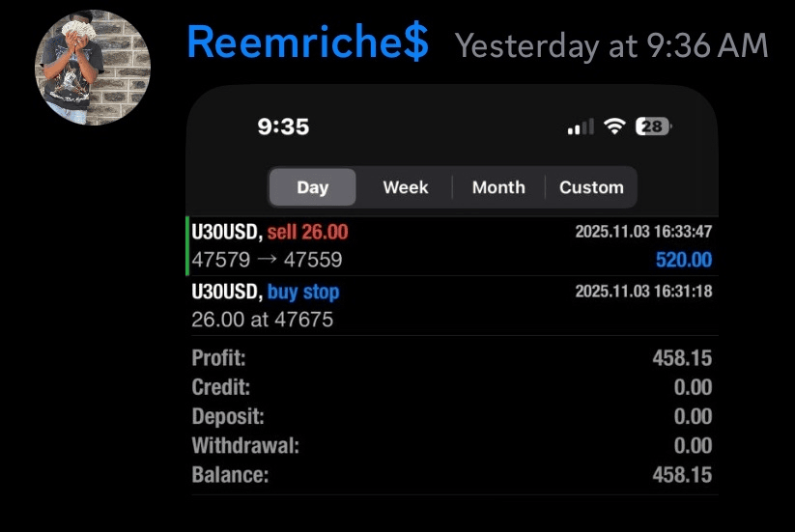Viewport: 795px width, 532px height.
Task: Tap the Wi-Fi status icon
Action: 613,126
